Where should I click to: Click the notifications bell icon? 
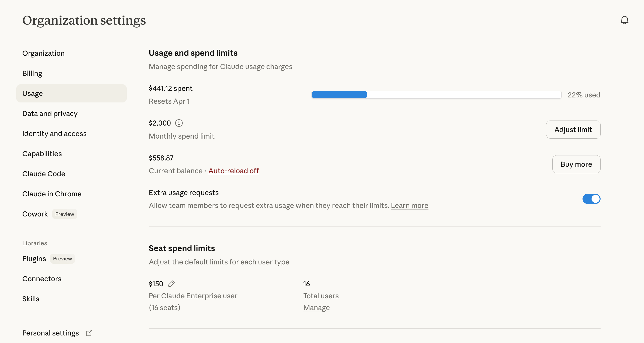point(624,20)
